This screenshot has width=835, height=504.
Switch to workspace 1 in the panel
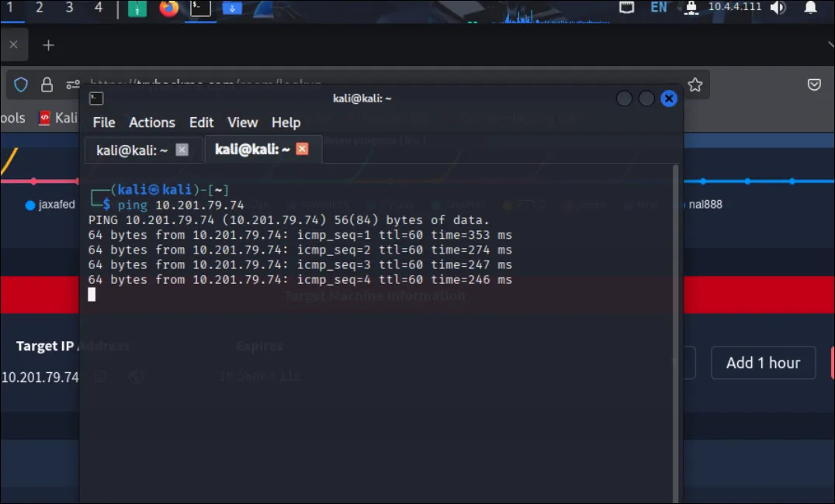click(x=9, y=8)
